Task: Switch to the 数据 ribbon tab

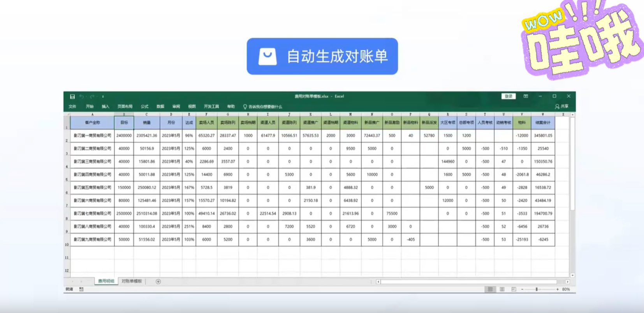Action: [x=160, y=106]
